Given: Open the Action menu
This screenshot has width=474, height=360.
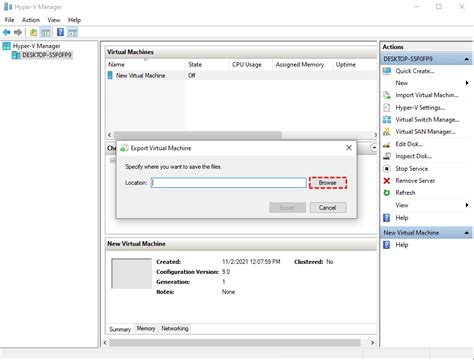Looking at the screenshot, I should (x=31, y=20).
